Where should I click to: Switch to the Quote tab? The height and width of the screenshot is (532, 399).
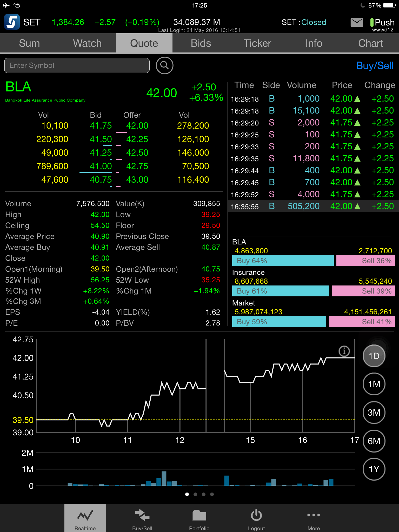pos(144,43)
